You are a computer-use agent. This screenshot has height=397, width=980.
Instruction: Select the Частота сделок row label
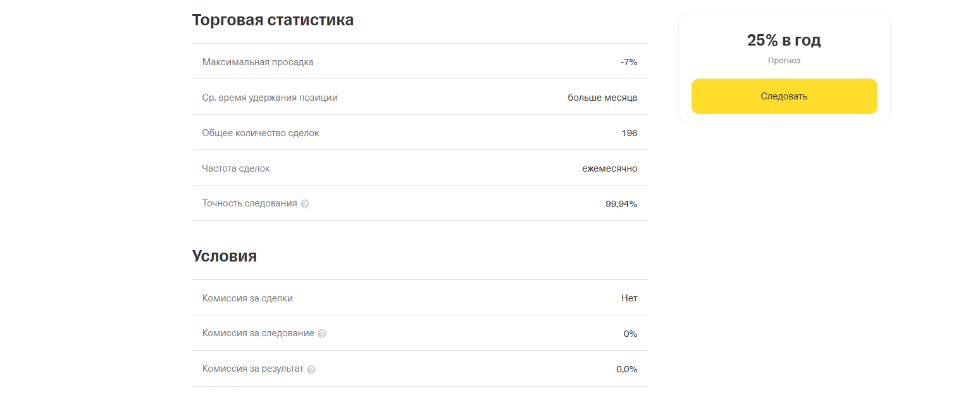236,168
